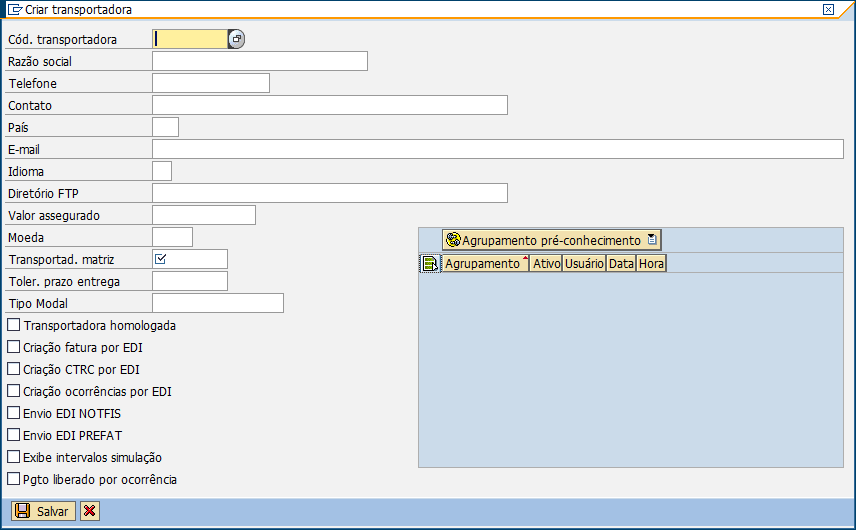Click the Agrupamento column header

(x=484, y=264)
